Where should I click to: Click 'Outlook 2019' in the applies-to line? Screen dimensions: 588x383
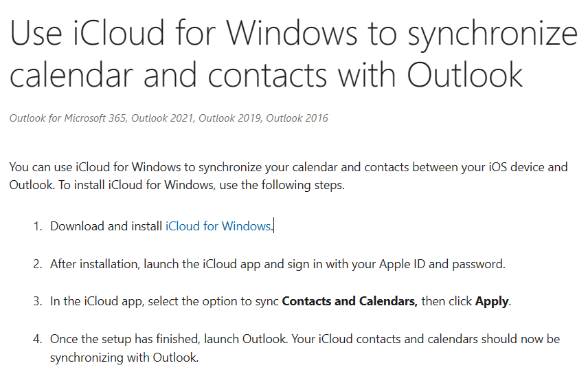229,118
